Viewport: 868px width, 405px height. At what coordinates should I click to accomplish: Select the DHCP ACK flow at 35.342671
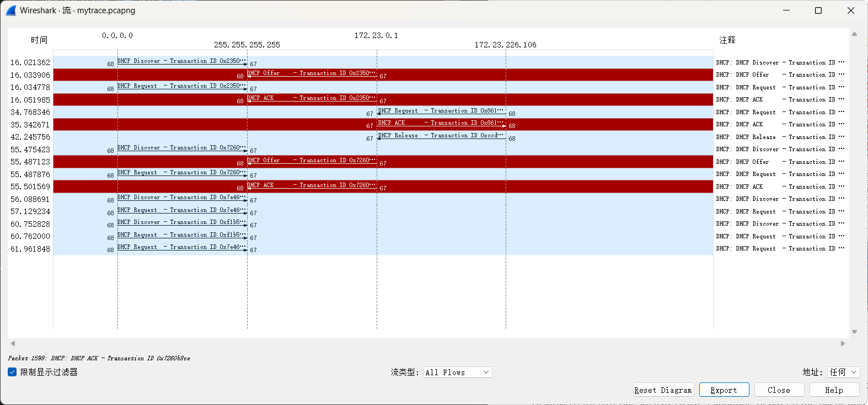(x=383, y=124)
